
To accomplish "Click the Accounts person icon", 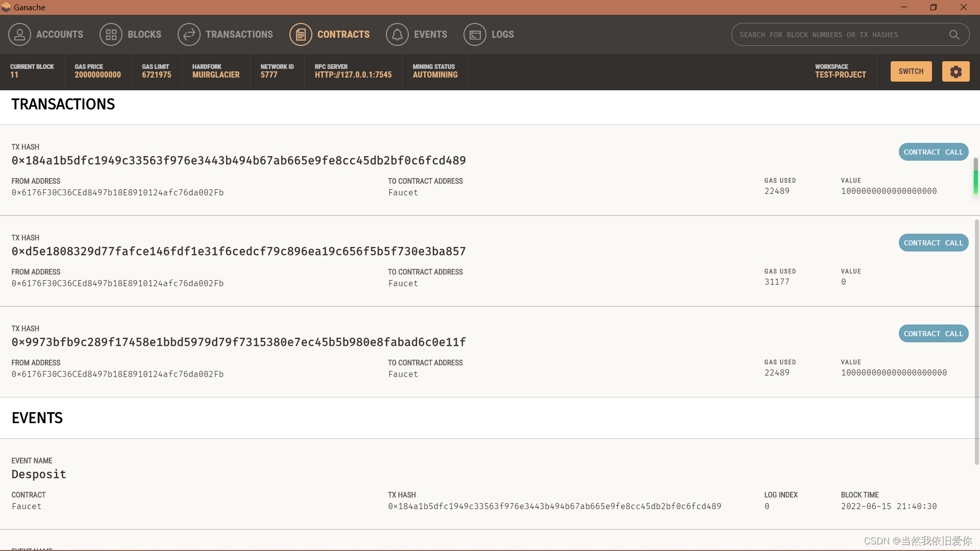I will (x=19, y=35).
